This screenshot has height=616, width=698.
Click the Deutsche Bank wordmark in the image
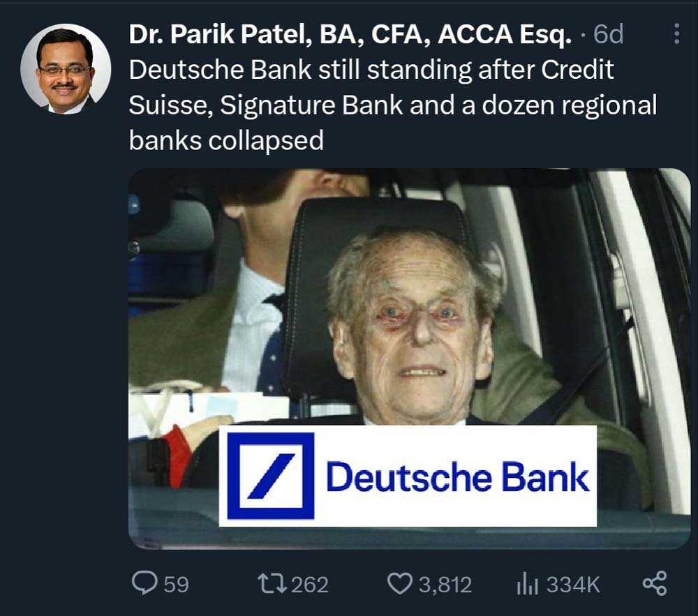click(457, 478)
